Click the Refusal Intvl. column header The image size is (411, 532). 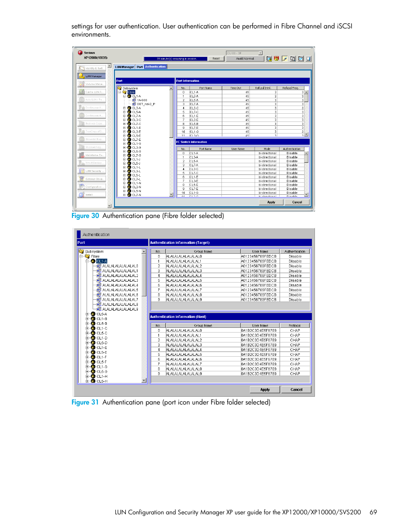263,88
